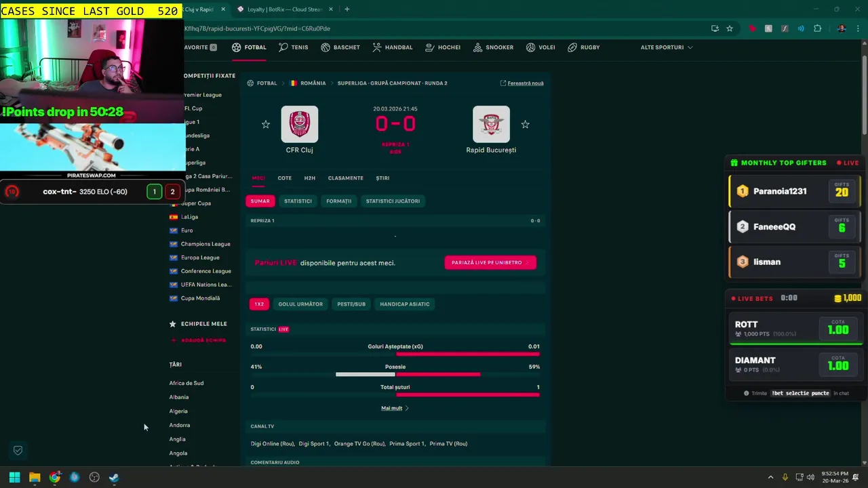Image resolution: width=868 pixels, height=488 pixels.
Task: Expand the Alte Sporturi dropdown
Action: point(667,47)
